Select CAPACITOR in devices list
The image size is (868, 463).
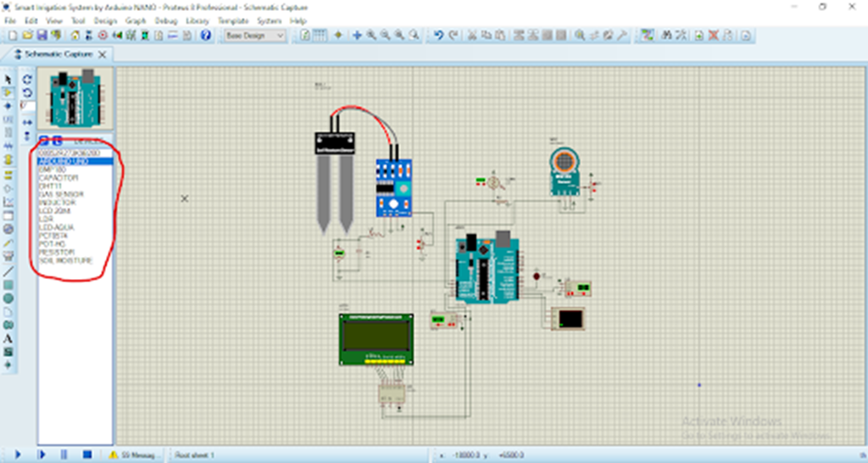58,178
